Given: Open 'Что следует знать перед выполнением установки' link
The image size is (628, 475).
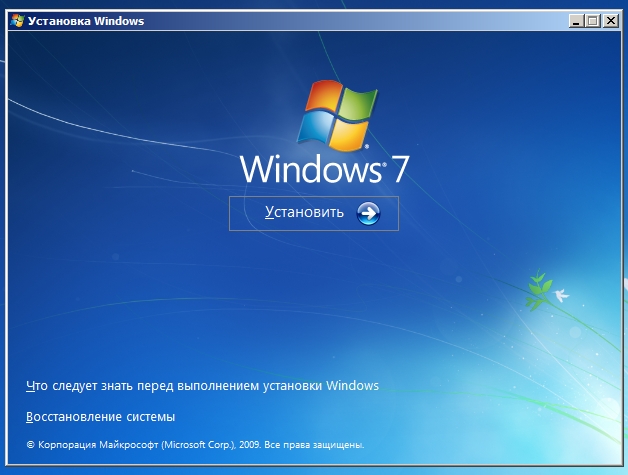Looking at the screenshot, I should pyautogui.click(x=201, y=385).
